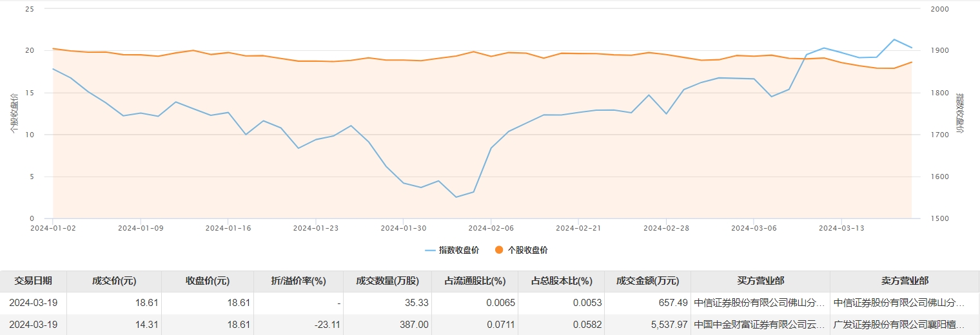The width and height of the screenshot is (980, 335).
Task: Click the 卖方营业部 column header
Action: point(905,281)
